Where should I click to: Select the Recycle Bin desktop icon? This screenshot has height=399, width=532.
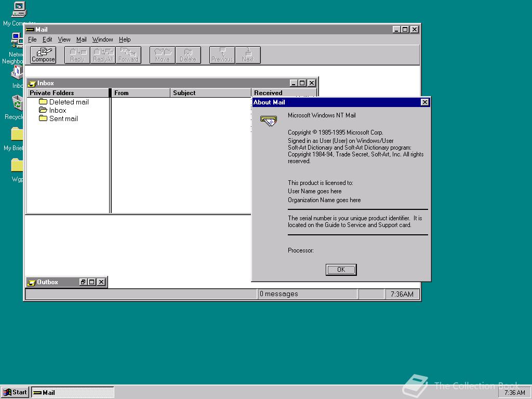(15, 108)
